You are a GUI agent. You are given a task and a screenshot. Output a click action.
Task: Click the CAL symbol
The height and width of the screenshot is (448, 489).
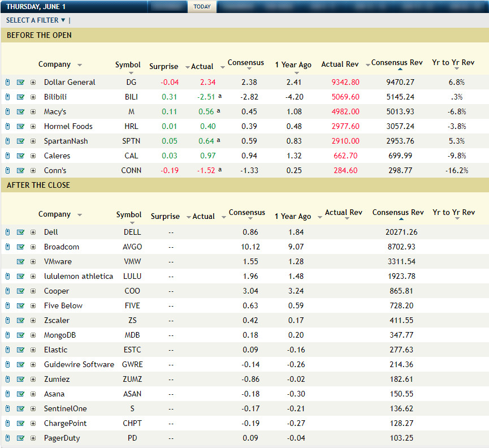click(x=131, y=156)
